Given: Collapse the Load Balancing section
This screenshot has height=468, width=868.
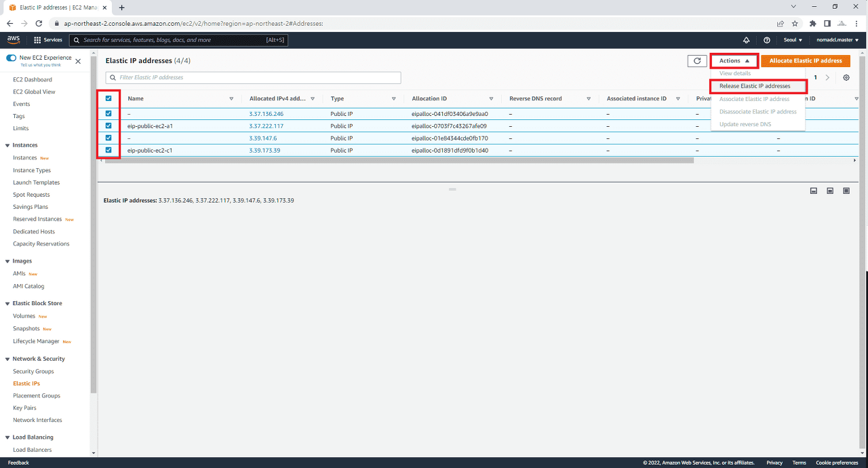Looking at the screenshot, I should click(x=7, y=437).
